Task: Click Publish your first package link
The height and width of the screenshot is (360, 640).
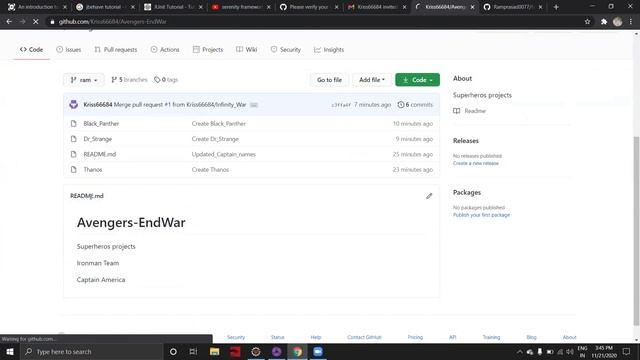Action: (x=481, y=215)
